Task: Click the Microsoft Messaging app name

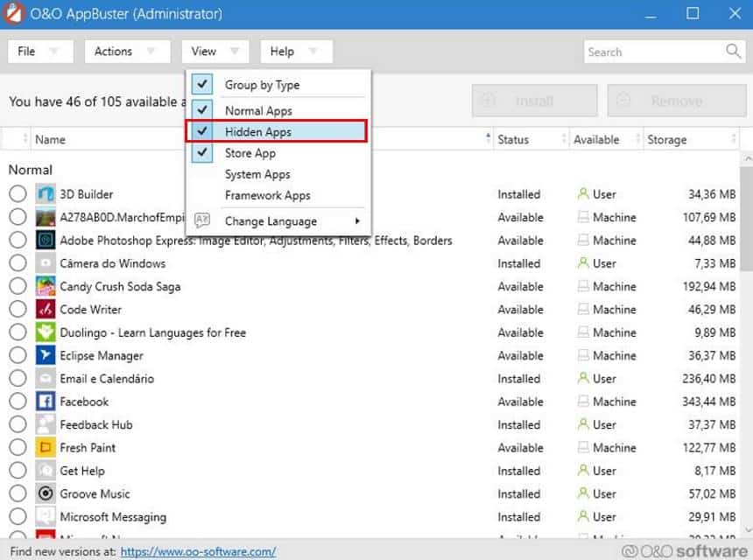Action: 113,517
